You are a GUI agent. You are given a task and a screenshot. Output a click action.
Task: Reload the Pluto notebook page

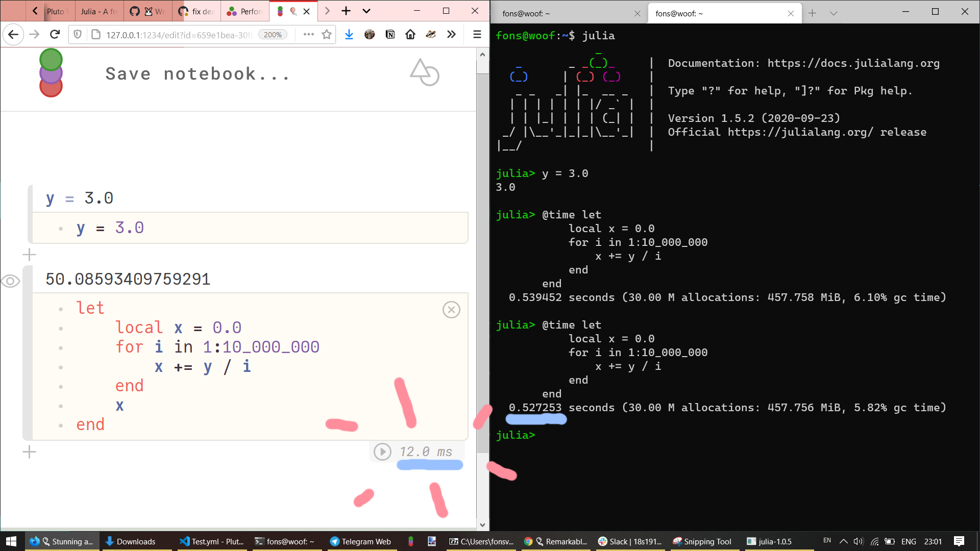55,35
